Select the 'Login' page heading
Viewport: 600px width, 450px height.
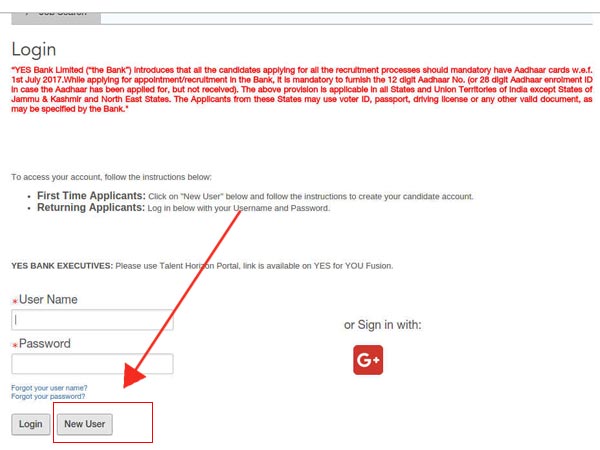pos(34,50)
